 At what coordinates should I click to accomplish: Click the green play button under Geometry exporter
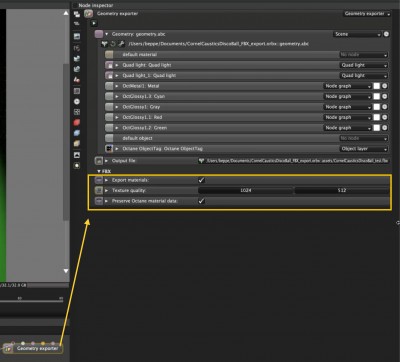click(x=94, y=23)
